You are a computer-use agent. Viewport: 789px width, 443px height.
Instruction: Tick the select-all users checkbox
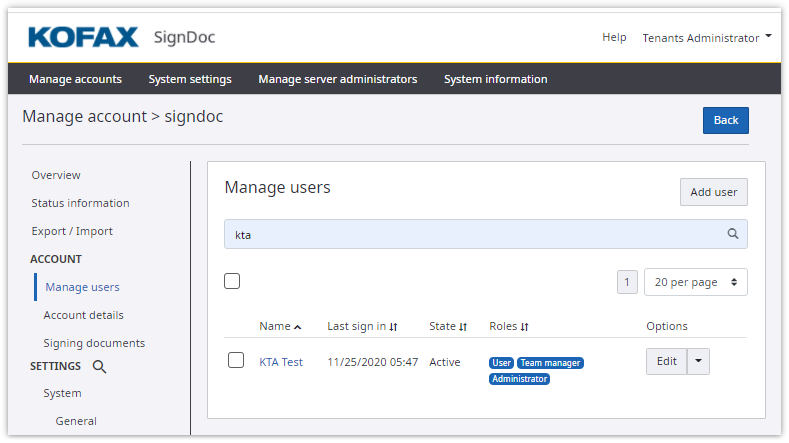point(232,281)
